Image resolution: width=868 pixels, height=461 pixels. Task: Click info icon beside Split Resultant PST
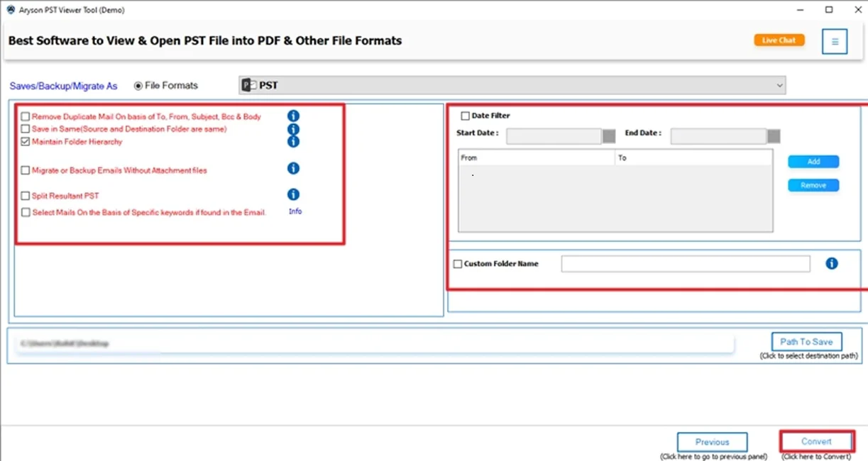click(293, 194)
